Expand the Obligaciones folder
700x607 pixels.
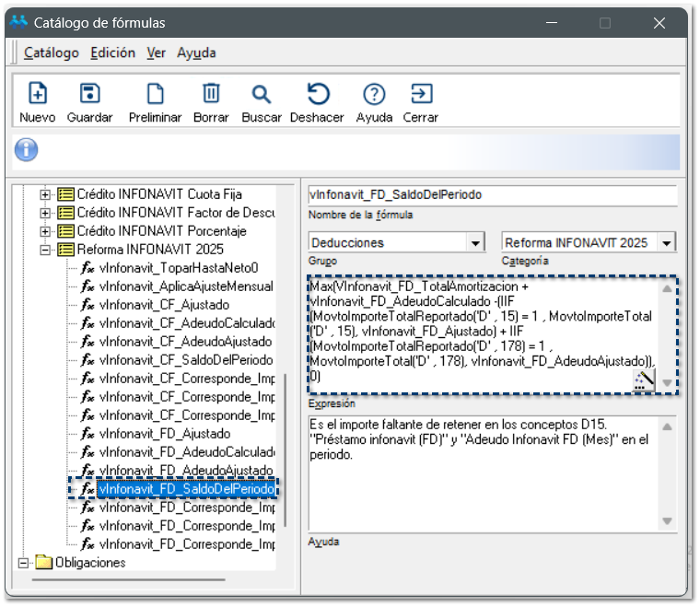tap(24, 563)
